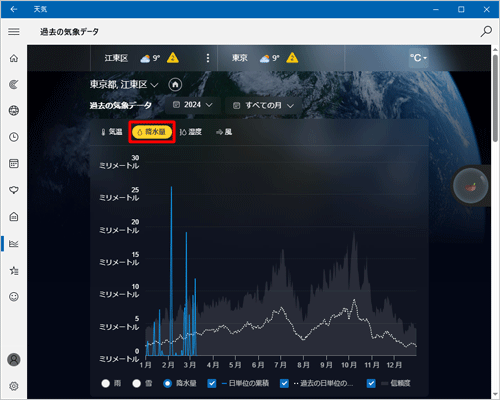Open the monthly forecast calendar icon
The height and width of the screenshot is (400, 500).
14,163
